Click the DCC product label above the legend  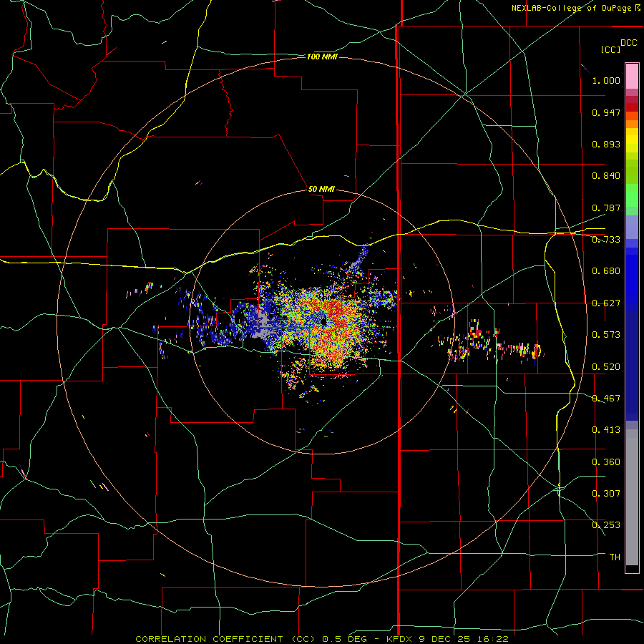point(628,43)
